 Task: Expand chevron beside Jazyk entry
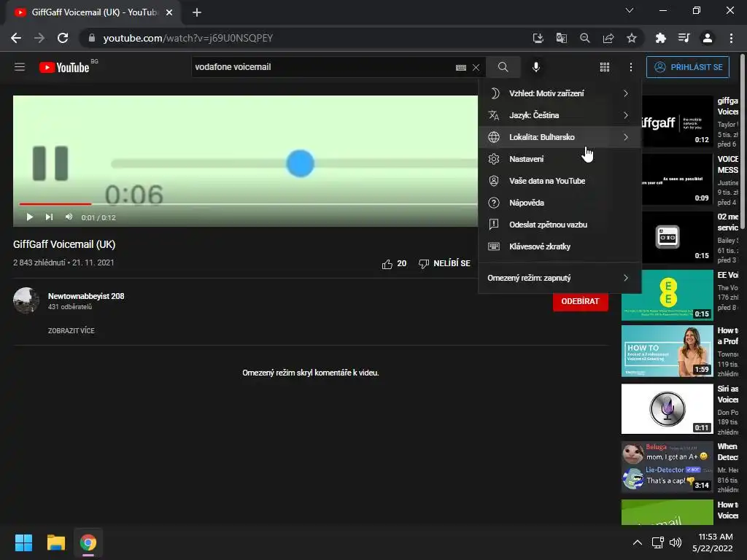625,115
